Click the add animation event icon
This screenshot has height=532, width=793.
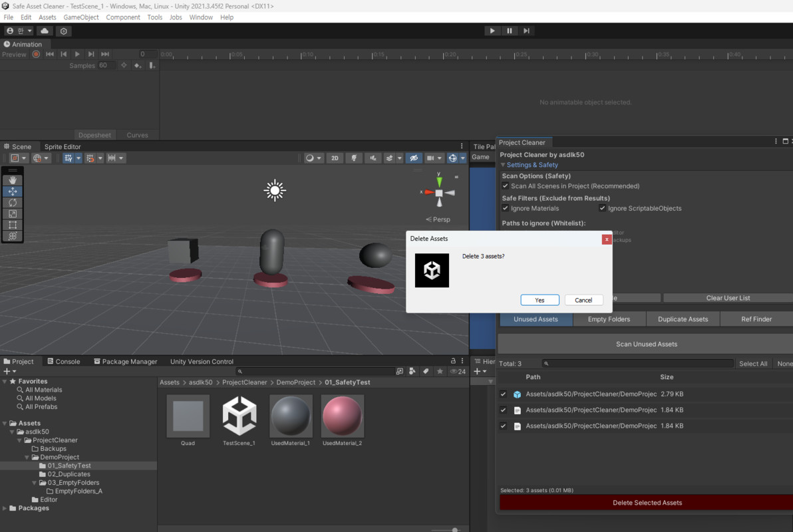[152, 66]
